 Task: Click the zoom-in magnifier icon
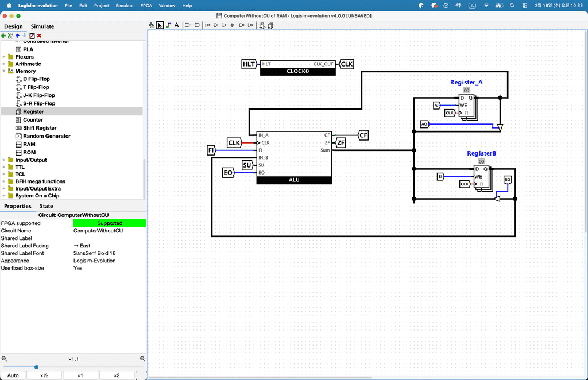(142, 359)
